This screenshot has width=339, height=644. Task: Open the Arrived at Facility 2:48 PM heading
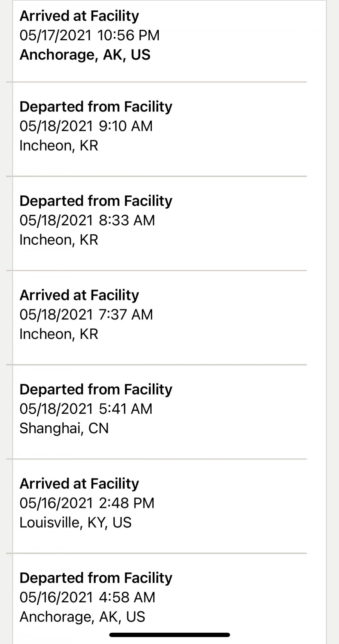click(79, 484)
